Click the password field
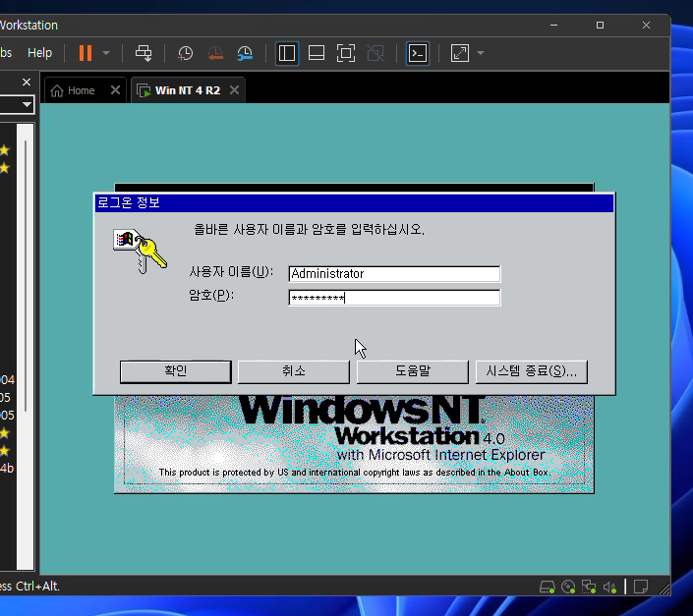This screenshot has width=693, height=616. click(x=394, y=298)
